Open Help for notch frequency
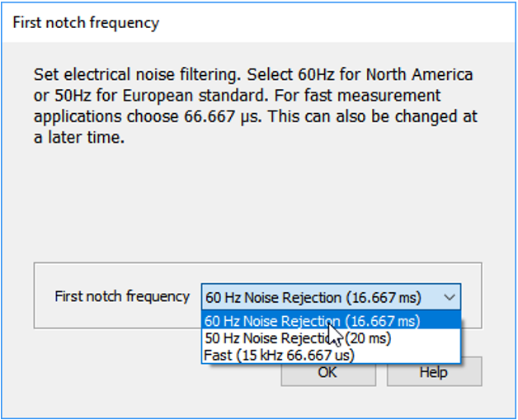 [434, 372]
